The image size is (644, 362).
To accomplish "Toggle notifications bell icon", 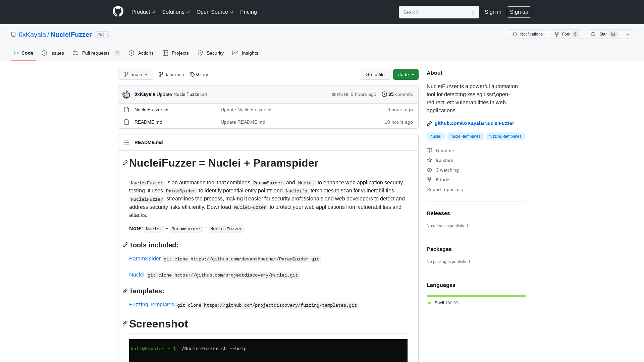I will point(515,34).
